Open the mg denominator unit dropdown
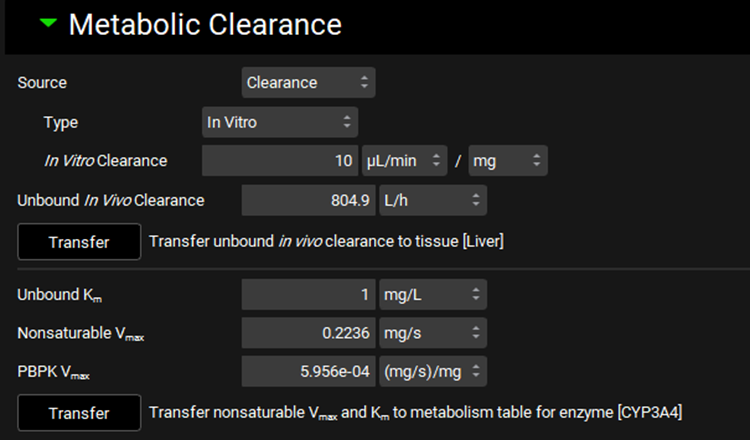This screenshot has height=440, width=750. 508,161
